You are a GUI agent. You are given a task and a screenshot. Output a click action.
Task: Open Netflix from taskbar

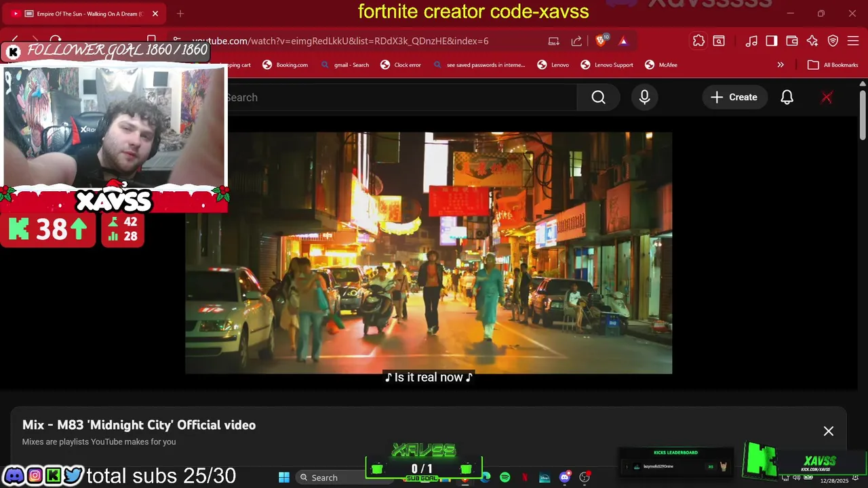coord(525,477)
